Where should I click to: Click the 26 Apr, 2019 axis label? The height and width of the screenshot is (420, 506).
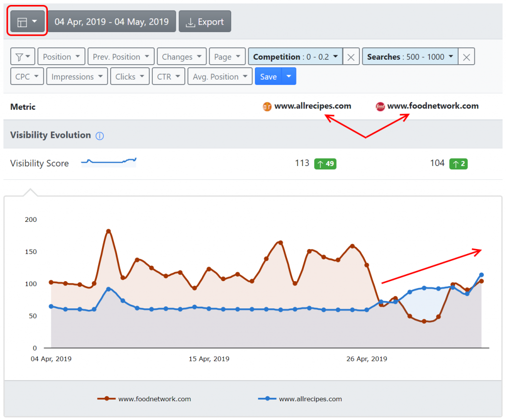367,359
